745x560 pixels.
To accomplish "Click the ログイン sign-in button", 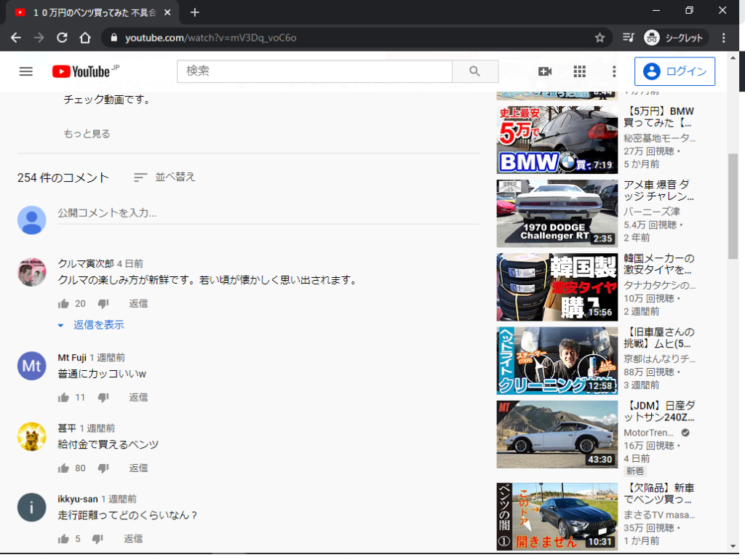I will tap(674, 71).
